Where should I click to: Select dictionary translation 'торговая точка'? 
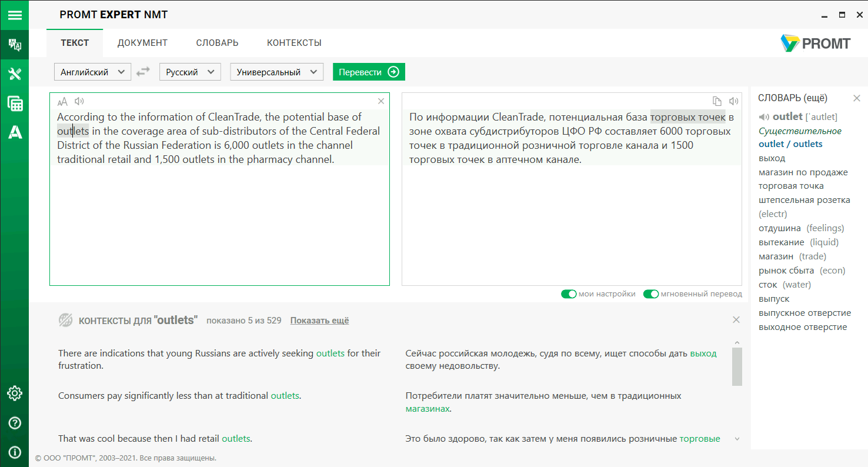click(791, 186)
